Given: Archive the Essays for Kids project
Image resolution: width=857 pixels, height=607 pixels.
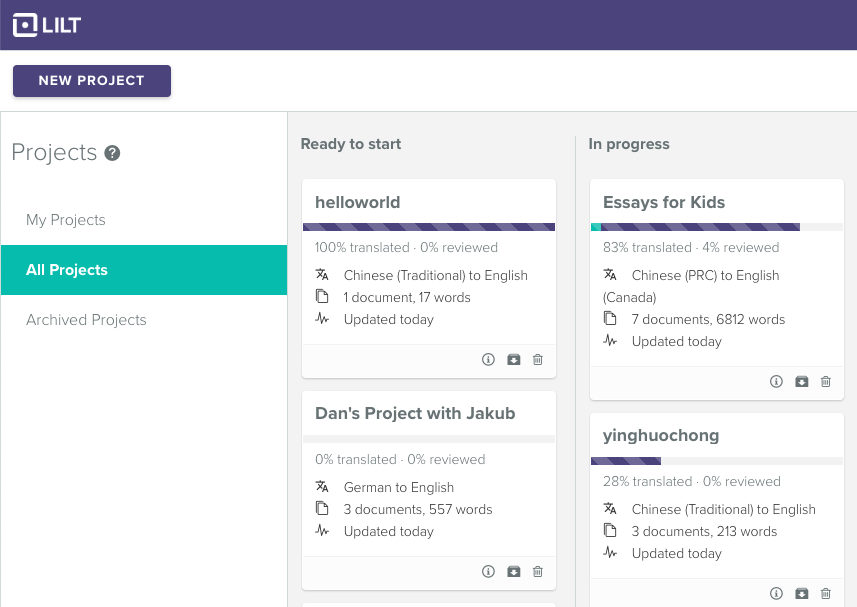Looking at the screenshot, I should tap(801, 382).
